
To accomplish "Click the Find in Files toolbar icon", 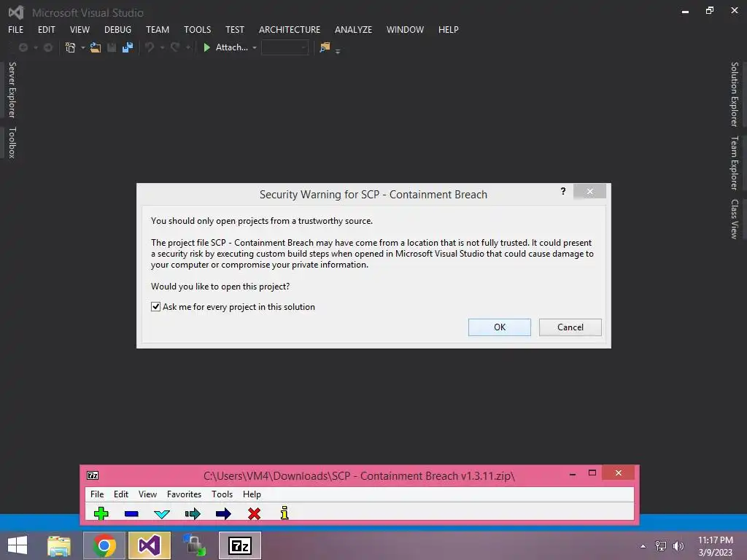I will 325,47.
